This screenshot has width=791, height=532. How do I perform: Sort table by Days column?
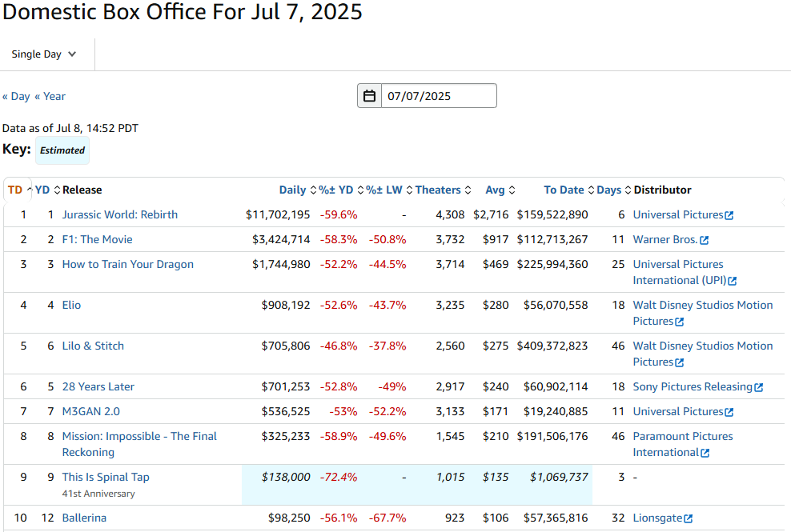pyautogui.click(x=614, y=190)
